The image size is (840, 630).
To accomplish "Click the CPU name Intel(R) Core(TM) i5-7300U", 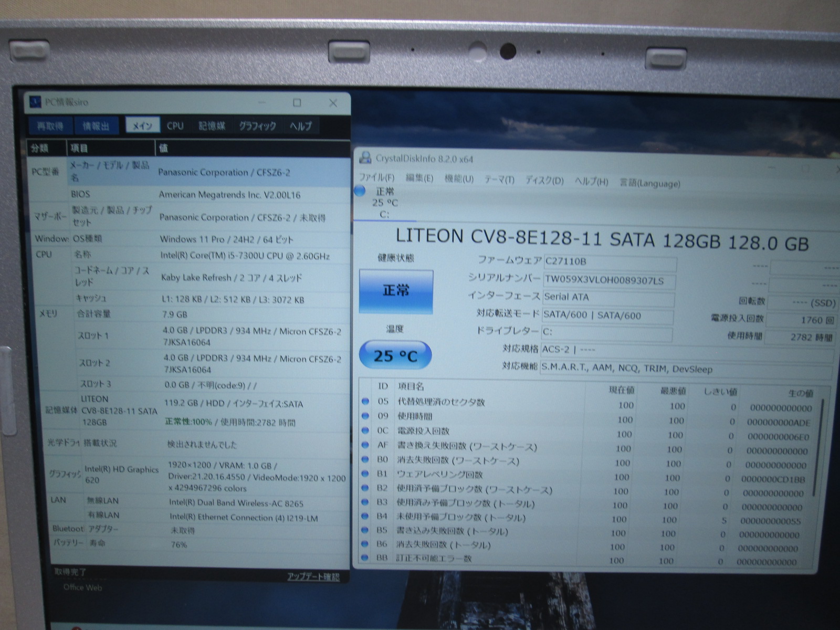I will click(245, 256).
